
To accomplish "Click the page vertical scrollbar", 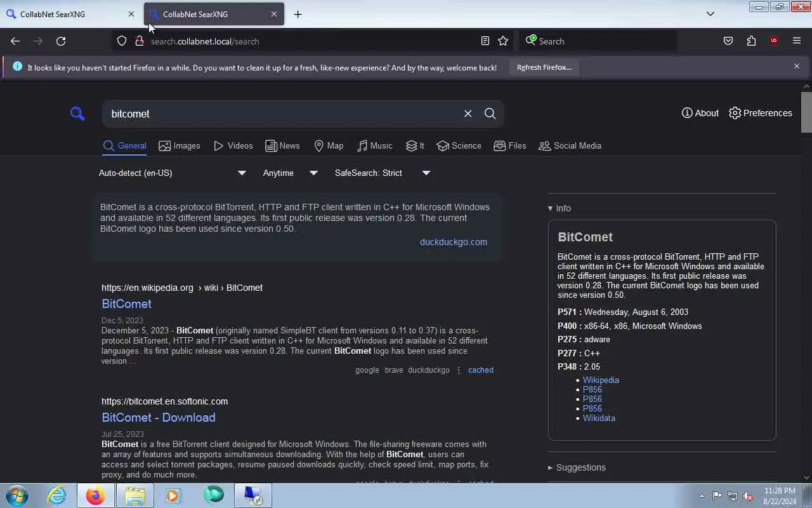I will point(806,112).
